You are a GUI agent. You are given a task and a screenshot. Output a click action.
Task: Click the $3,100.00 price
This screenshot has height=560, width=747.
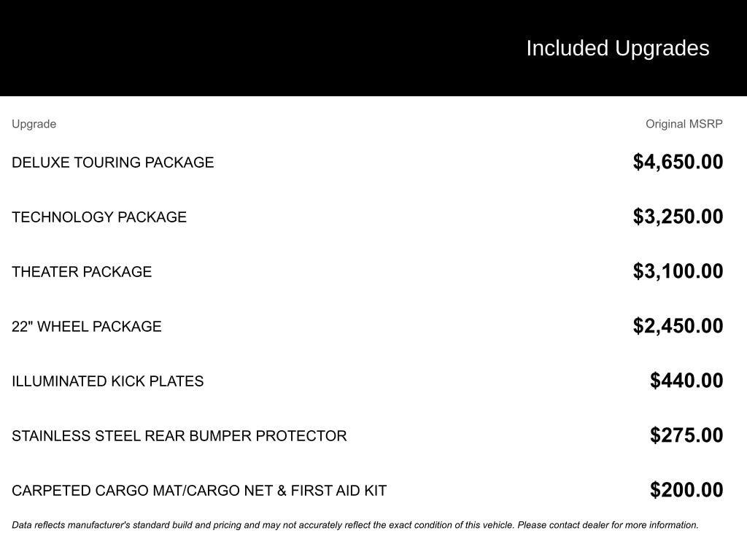pos(678,271)
